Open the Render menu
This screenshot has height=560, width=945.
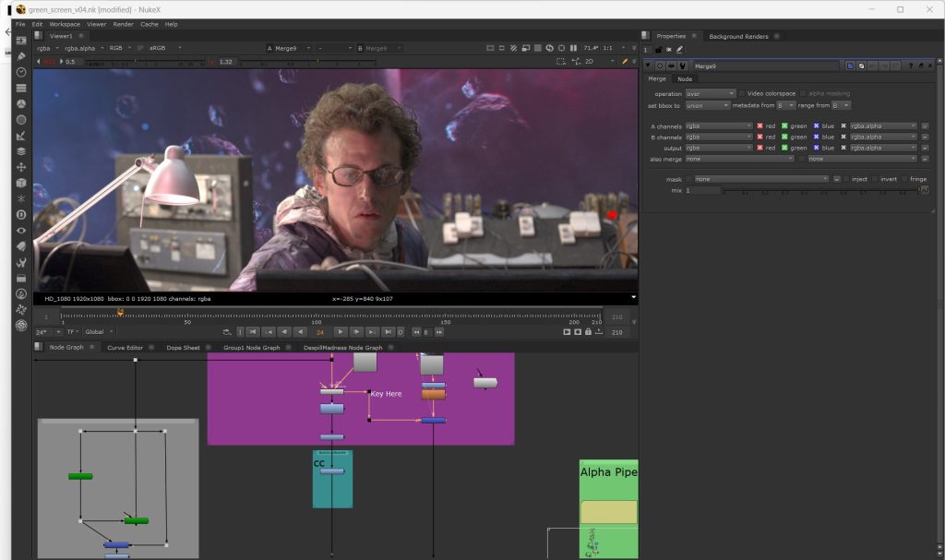click(x=123, y=24)
